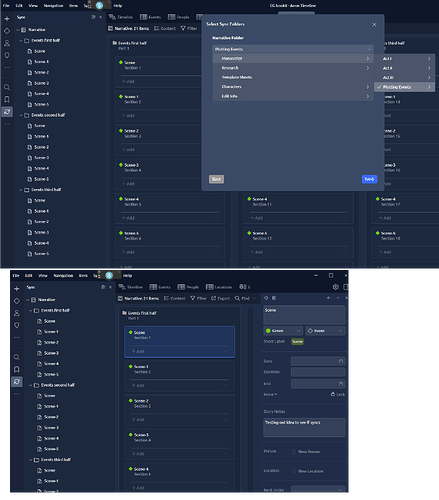The width and height of the screenshot is (439, 500).
Task: Click the person icon beside New Person
Action: (294, 451)
